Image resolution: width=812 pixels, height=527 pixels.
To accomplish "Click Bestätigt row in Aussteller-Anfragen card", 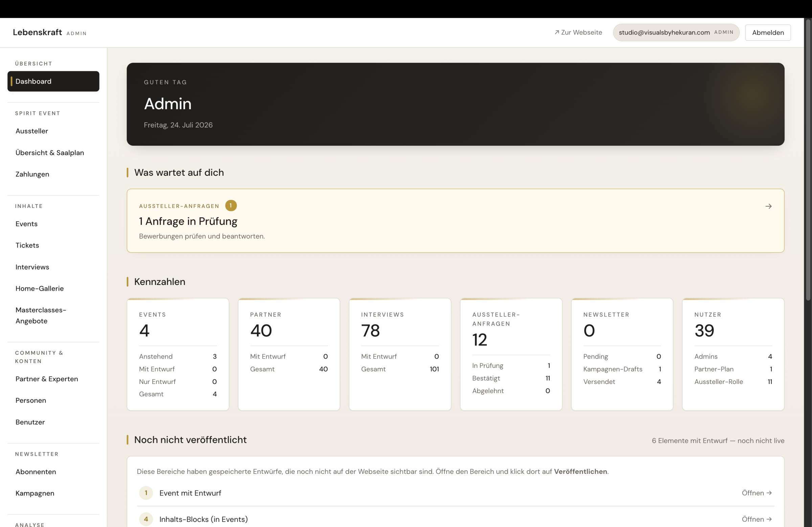I will coord(511,378).
